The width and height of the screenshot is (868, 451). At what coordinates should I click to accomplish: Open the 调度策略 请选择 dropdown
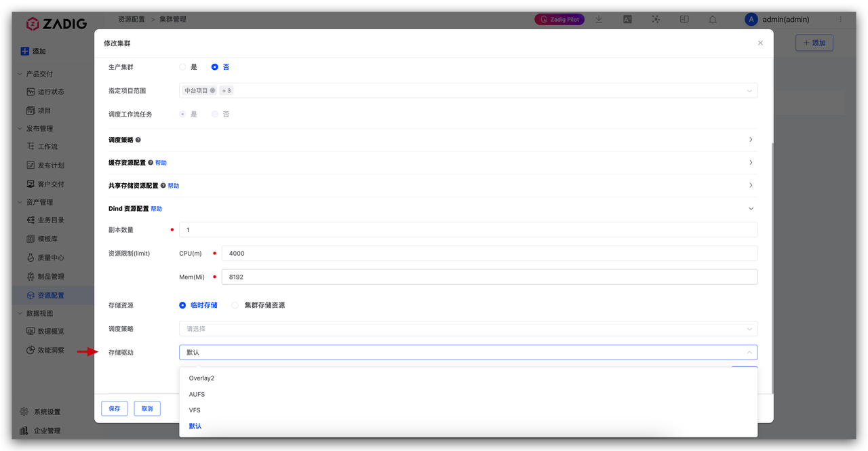tap(468, 329)
